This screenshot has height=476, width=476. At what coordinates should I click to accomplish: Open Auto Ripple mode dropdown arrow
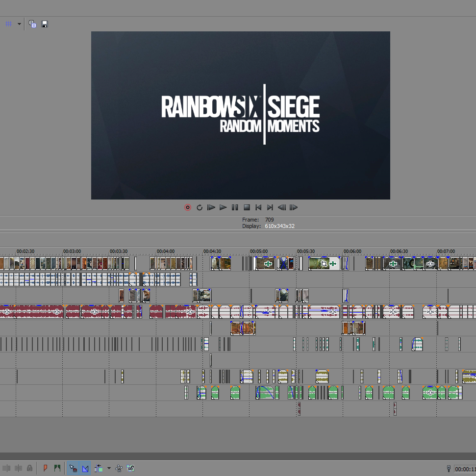[109, 468]
